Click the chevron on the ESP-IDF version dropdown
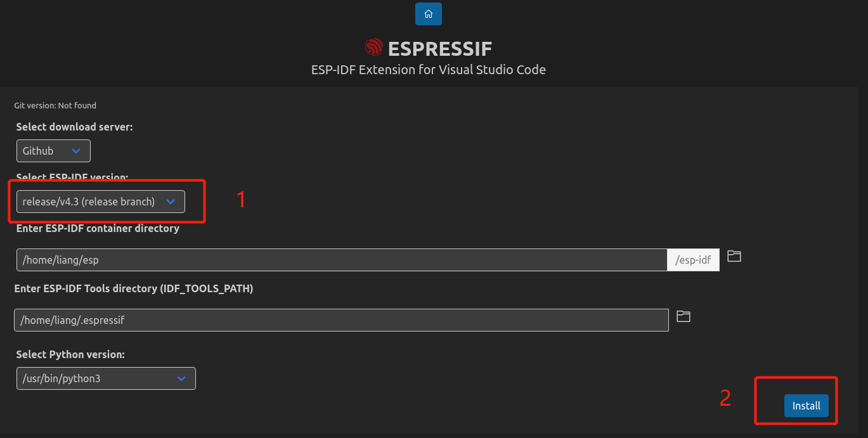The image size is (868, 438). (x=170, y=201)
